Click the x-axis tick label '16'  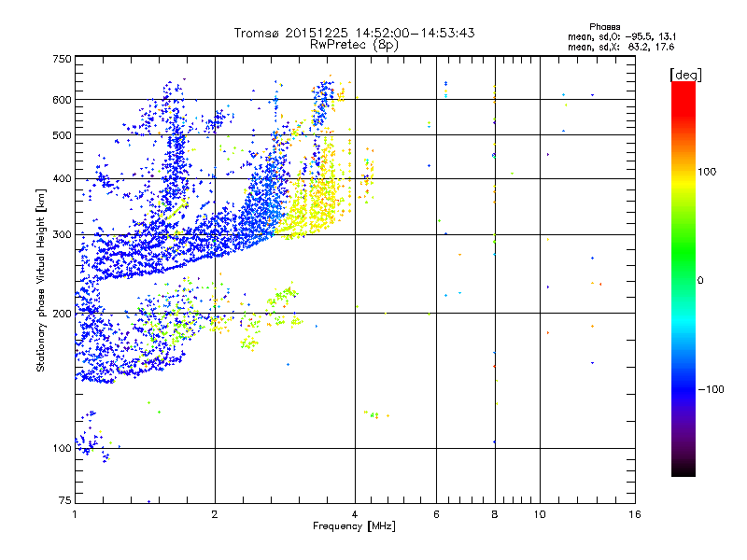click(635, 514)
